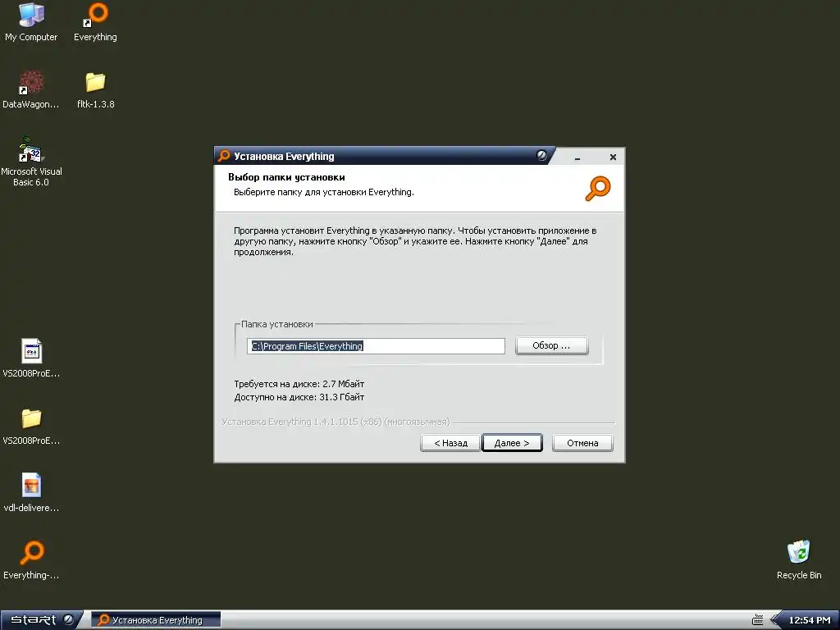
Task: Cancel setup with the Отмена button
Action: pyautogui.click(x=582, y=443)
